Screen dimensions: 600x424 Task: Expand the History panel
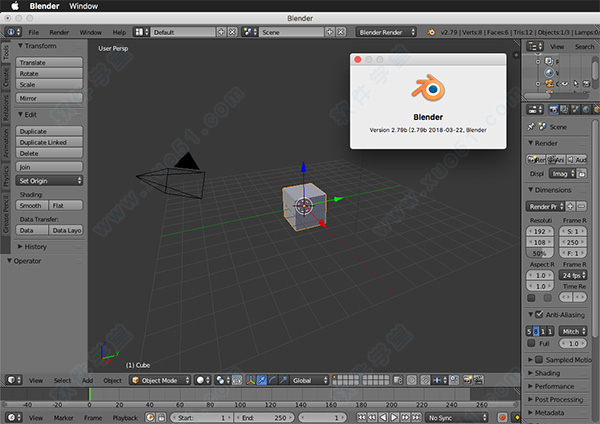click(20, 246)
